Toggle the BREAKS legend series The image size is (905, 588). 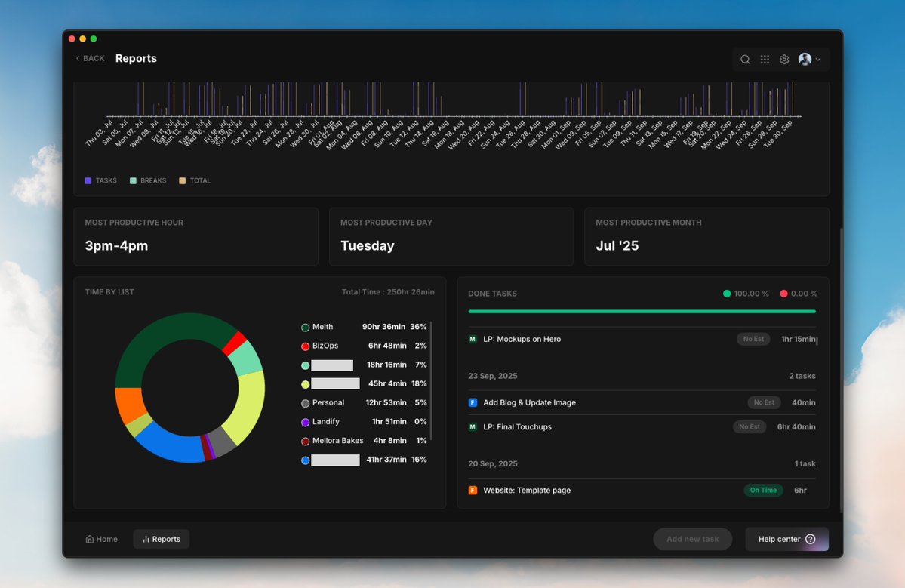pyautogui.click(x=148, y=180)
